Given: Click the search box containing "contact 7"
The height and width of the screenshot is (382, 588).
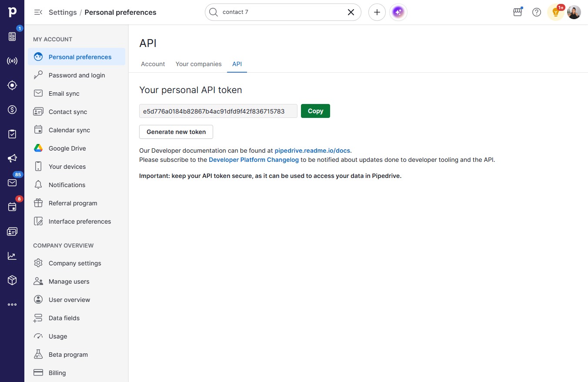Looking at the screenshot, I should click(283, 12).
